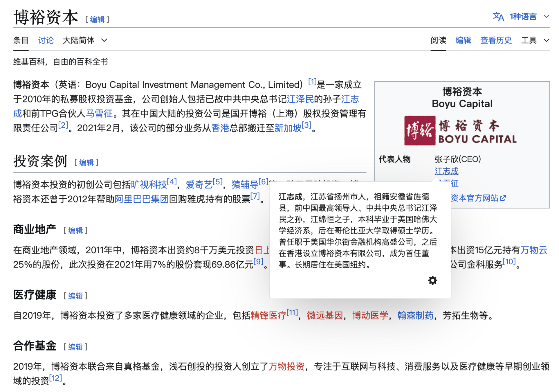The width and height of the screenshot is (559, 392).
Task: Click citation reference [1]
Action: pyautogui.click(x=312, y=82)
